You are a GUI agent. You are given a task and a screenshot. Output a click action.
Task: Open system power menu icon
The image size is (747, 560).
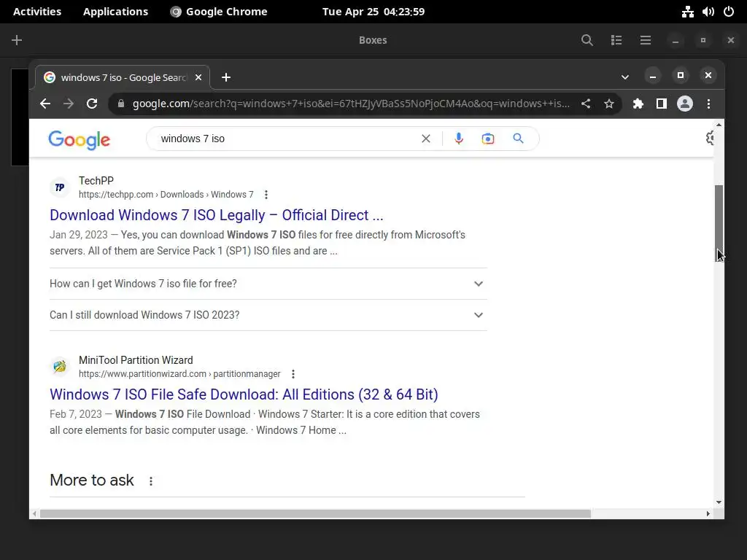[729, 12]
